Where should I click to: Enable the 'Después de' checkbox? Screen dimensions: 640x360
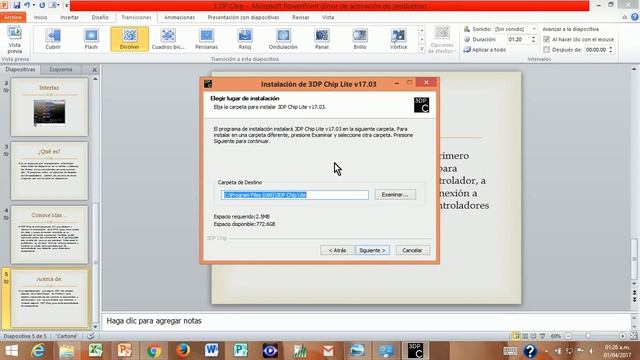547,50
